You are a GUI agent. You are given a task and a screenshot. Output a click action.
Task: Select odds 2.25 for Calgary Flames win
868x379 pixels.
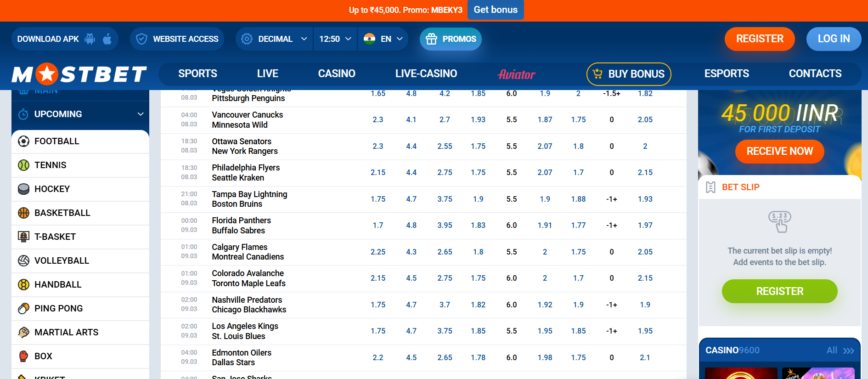pos(378,252)
